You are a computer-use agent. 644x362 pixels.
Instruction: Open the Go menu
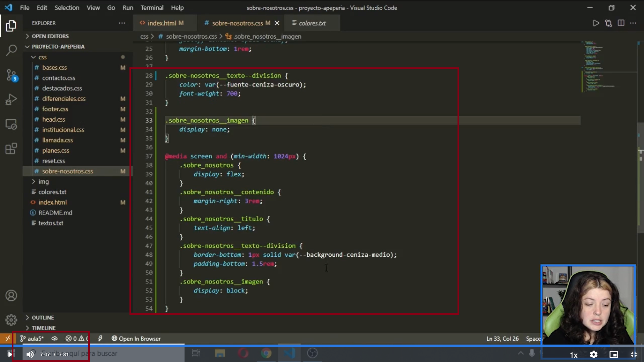click(x=111, y=7)
